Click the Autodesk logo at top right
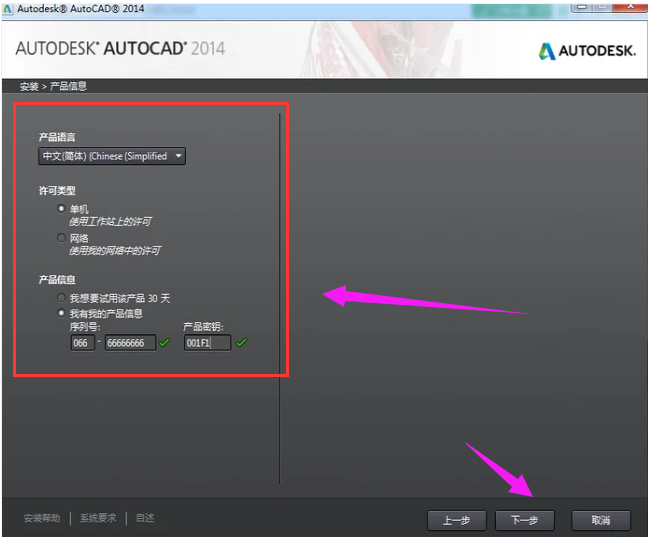651x538 pixels. 587,51
